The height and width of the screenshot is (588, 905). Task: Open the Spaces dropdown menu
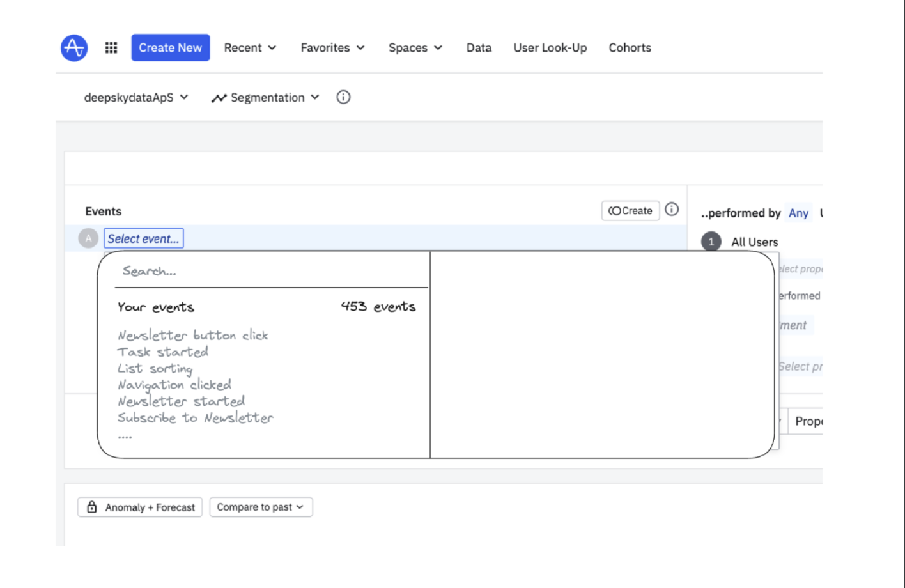415,48
